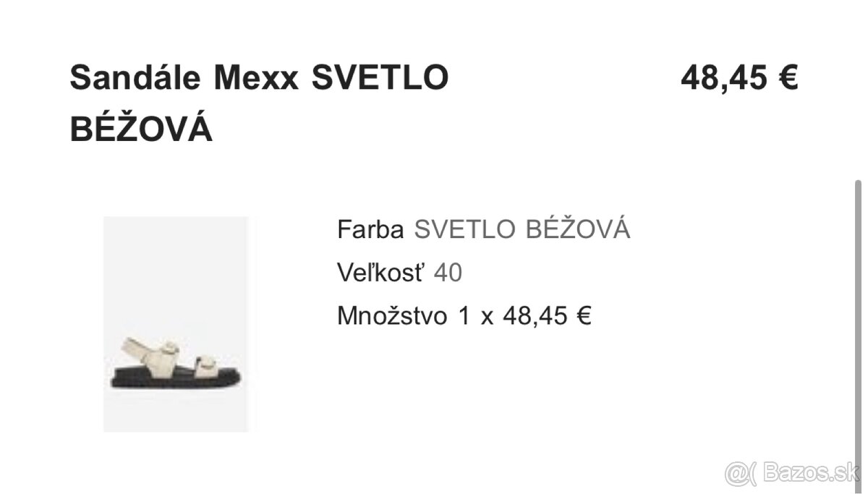
Task: Click the Množstvo label
Action: [x=392, y=316]
